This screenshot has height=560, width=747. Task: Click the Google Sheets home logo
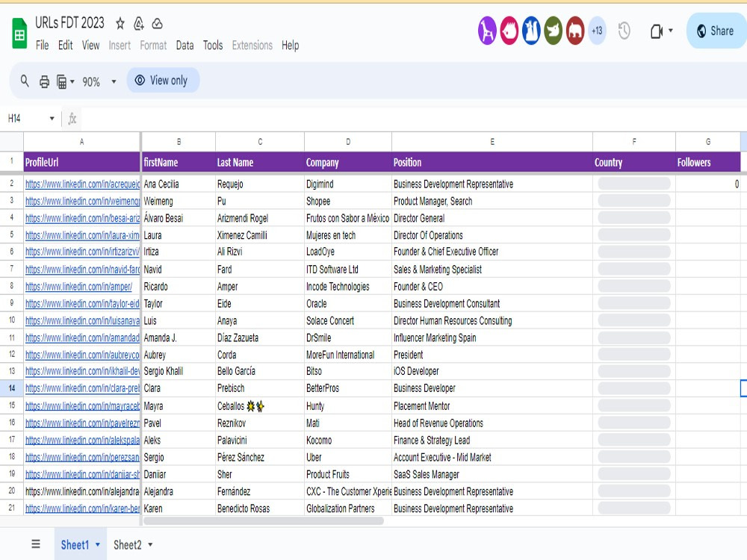pyautogui.click(x=19, y=34)
